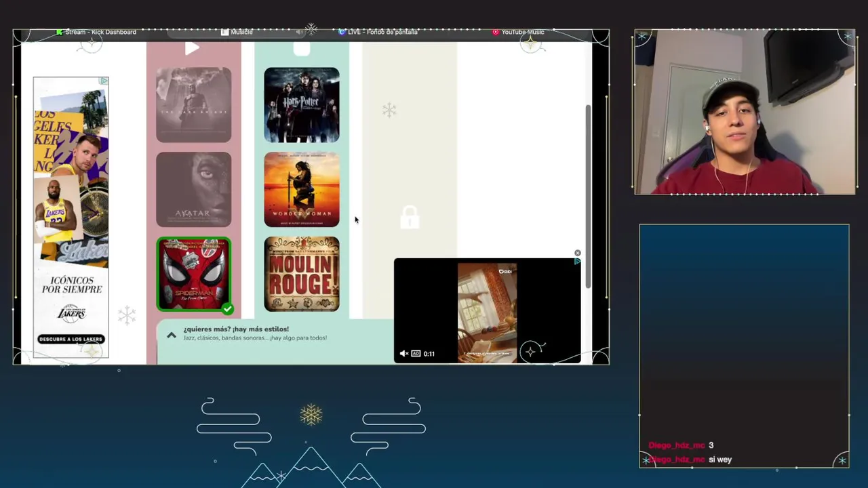The width and height of the screenshot is (868, 488).
Task: Click the padlock icon in the locked column
Action: point(410,217)
